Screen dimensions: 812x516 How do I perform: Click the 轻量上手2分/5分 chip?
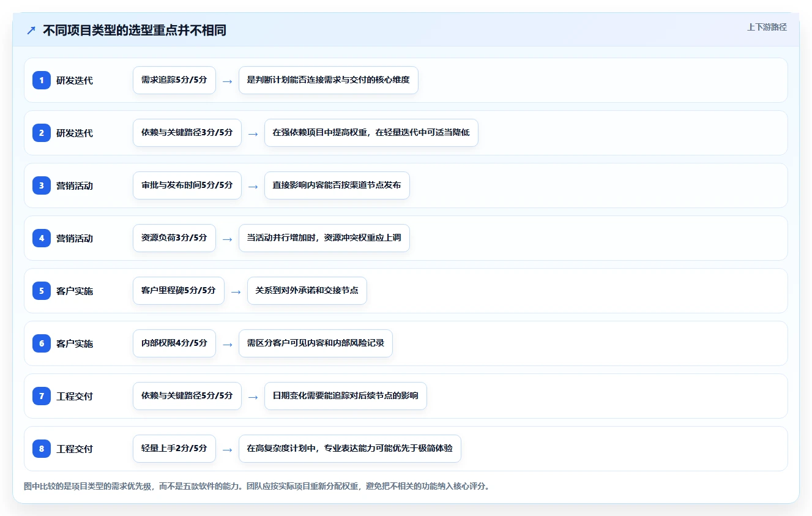pos(174,449)
